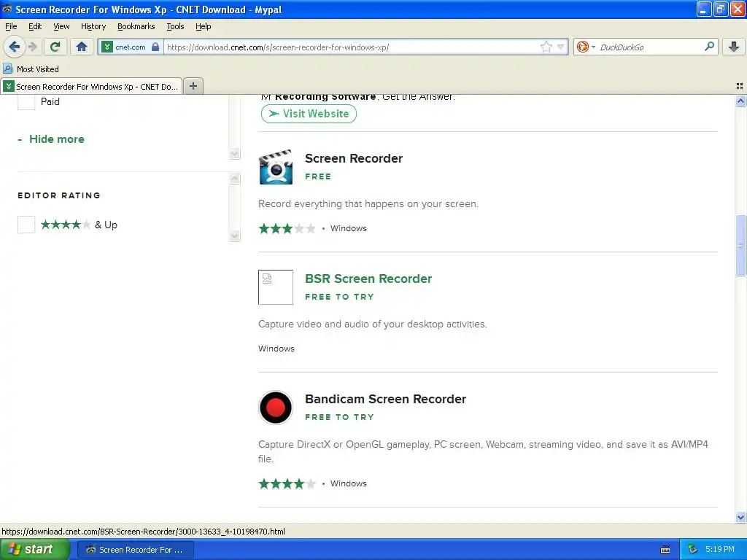Click the Visit Website button
The image size is (747, 560).
coord(309,114)
